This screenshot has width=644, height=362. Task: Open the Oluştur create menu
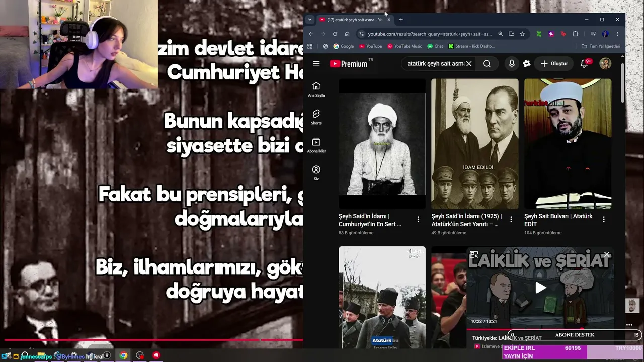click(x=554, y=64)
